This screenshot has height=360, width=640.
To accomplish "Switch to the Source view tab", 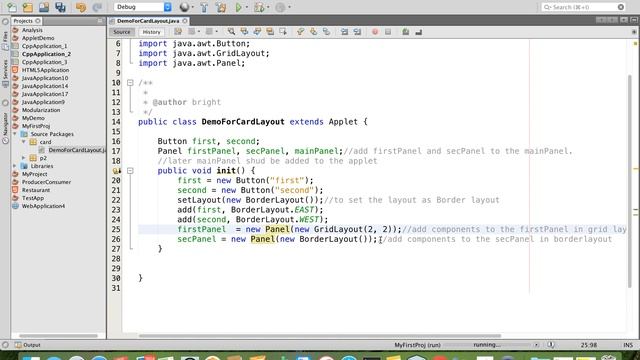I will tap(122, 32).
